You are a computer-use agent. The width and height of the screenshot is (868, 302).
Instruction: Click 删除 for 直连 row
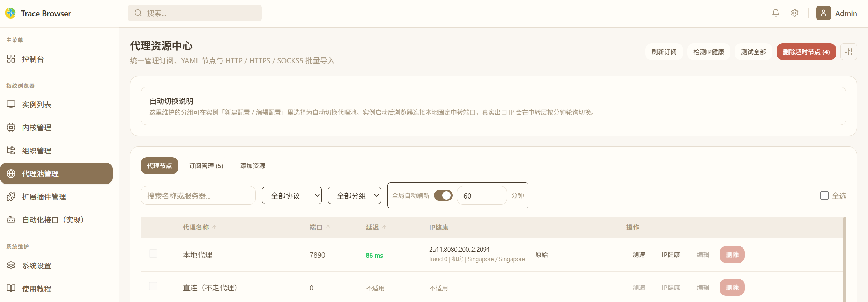point(732,287)
